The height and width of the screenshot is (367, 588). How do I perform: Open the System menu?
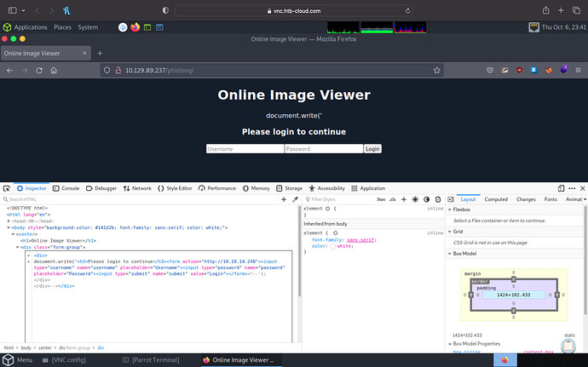[x=88, y=27]
